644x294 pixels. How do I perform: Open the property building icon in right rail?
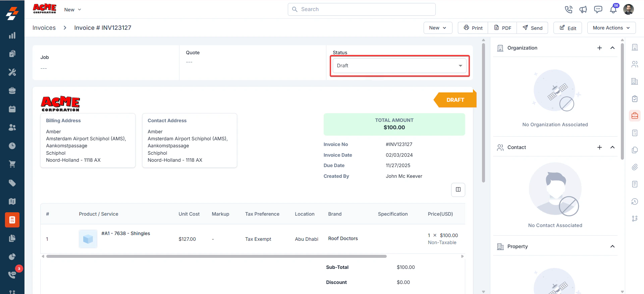(635, 81)
